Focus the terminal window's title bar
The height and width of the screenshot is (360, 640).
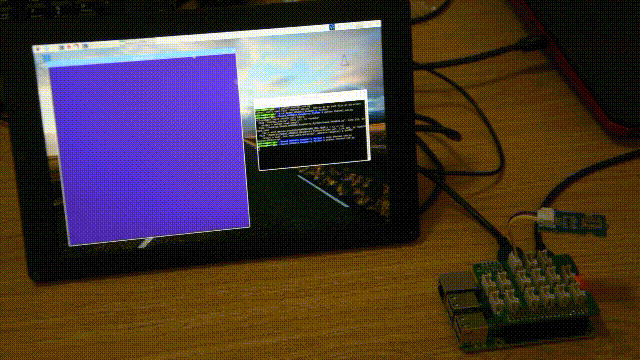point(310,98)
